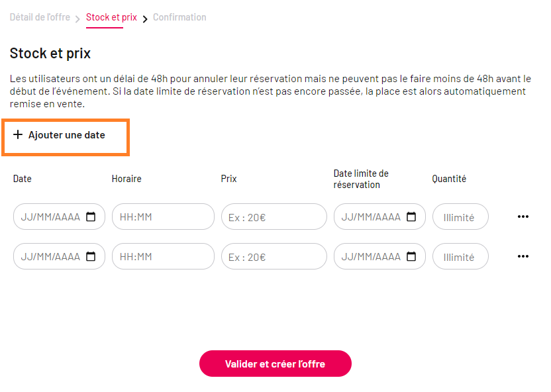Open calendar picker in second row Date field
551x392 pixels.
point(91,256)
